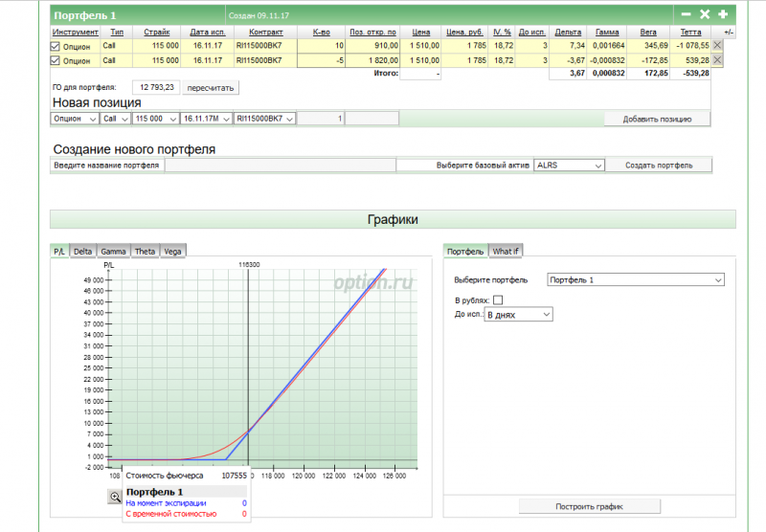
Task: Delete the second option position with K-во -5
Action: (x=717, y=59)
